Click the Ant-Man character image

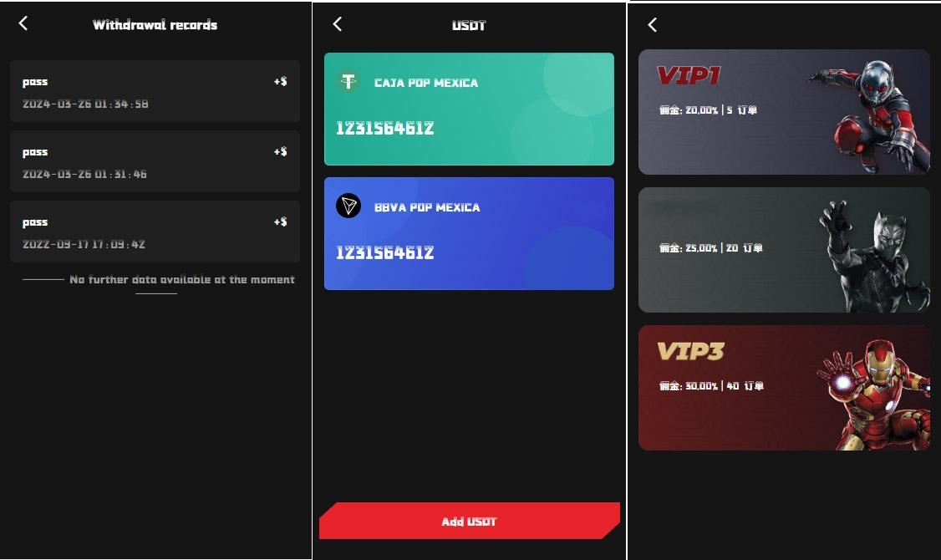[867, 115]
